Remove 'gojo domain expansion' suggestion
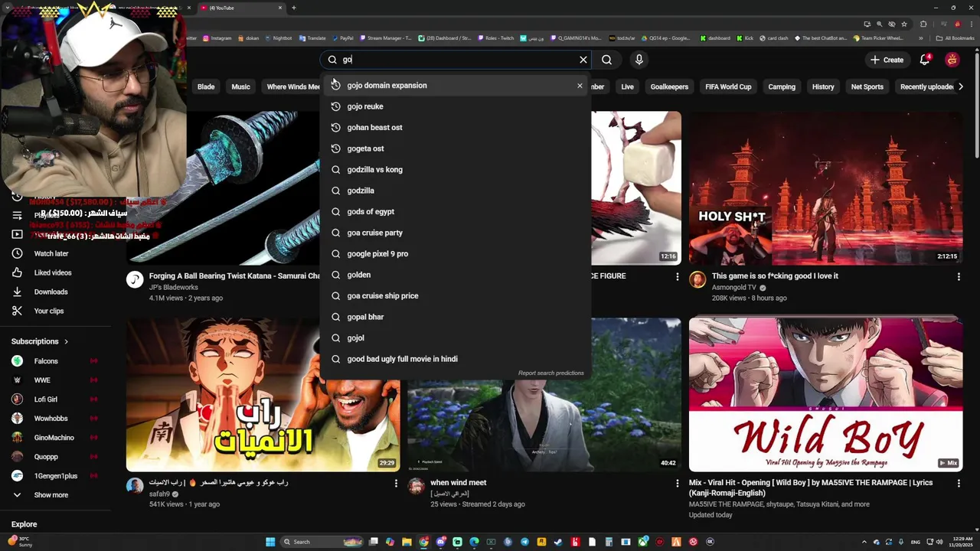This screenshot has height=551, width=980. tap(580, 86)
